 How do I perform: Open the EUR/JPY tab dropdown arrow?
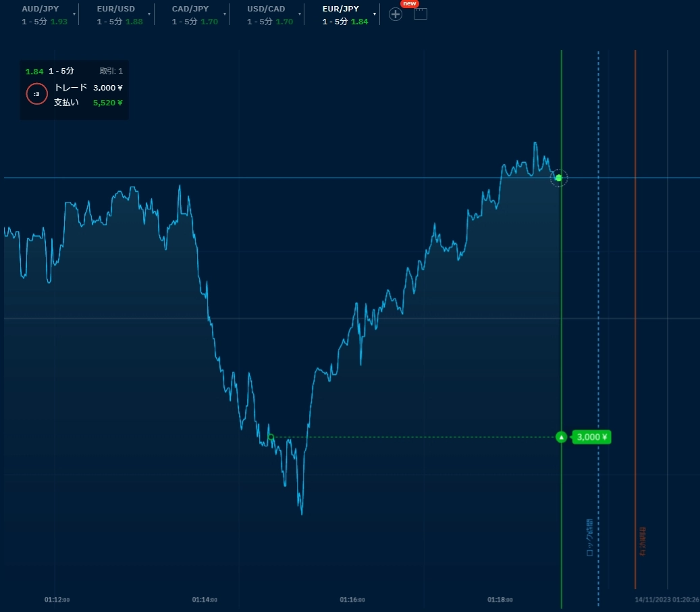point(375,14)
